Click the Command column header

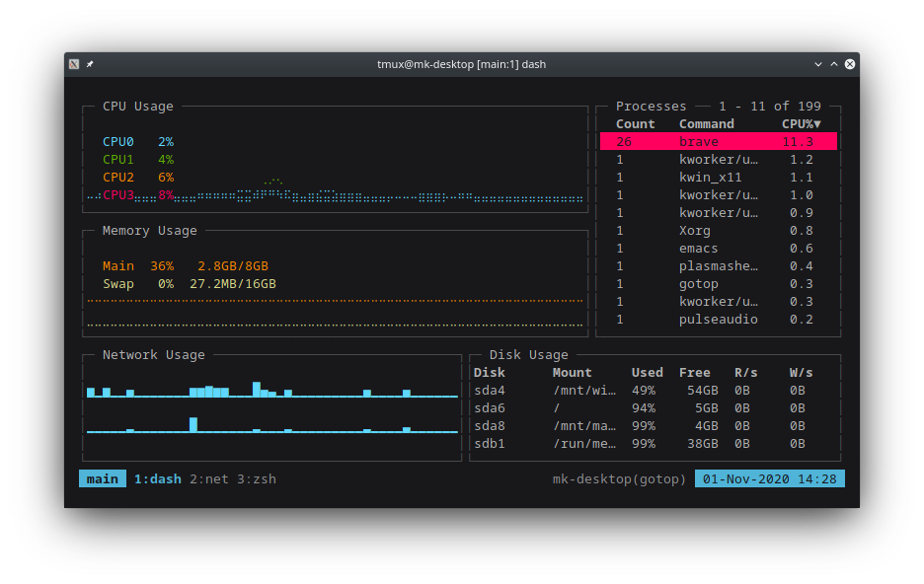[x=706, y=124]
